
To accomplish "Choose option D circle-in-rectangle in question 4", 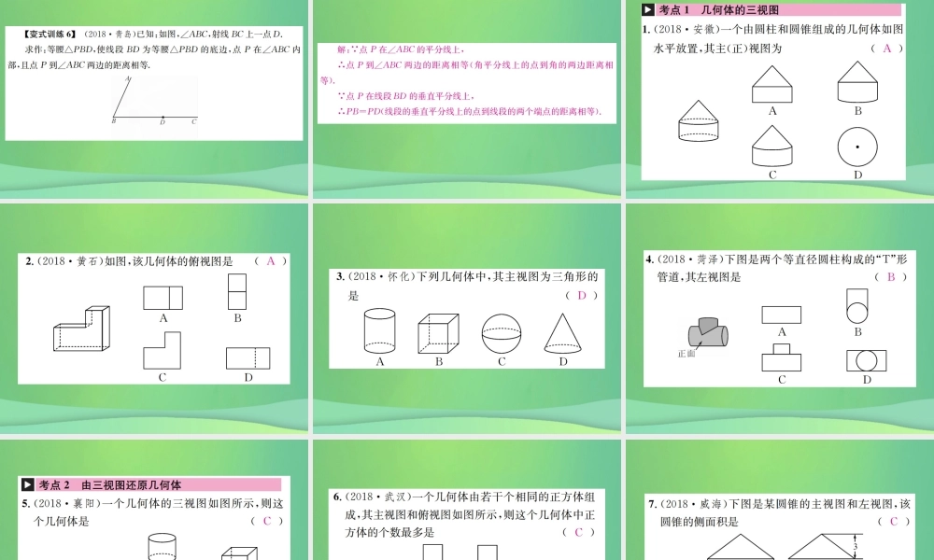I will (x=867, y=360).
